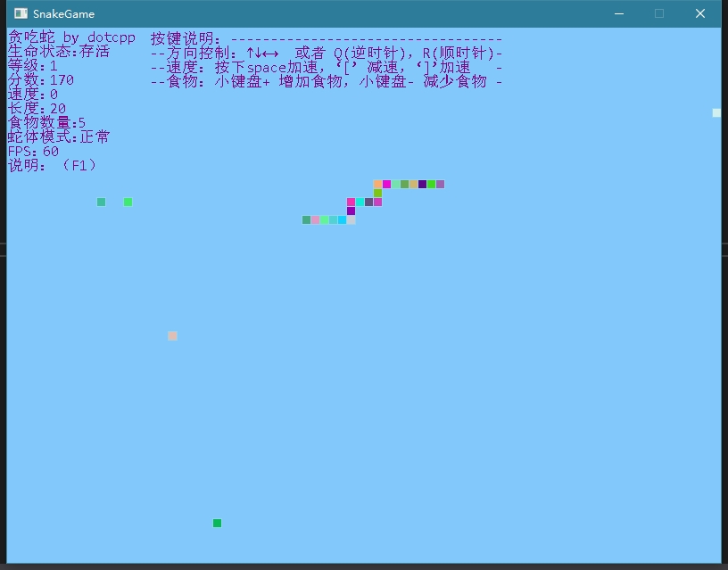Click the SnakeGame title text

pyautogui.click(x=63, y=13)
